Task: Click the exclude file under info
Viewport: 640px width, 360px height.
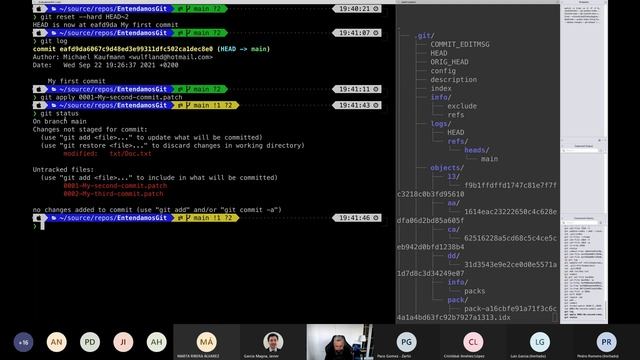Action: (462, 106)
